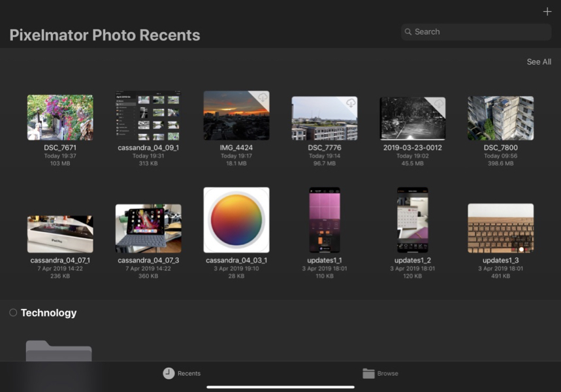Open cassandra_04_09_1 screenshot thumbnail
The image size is (561, 392).
(148, 116)
